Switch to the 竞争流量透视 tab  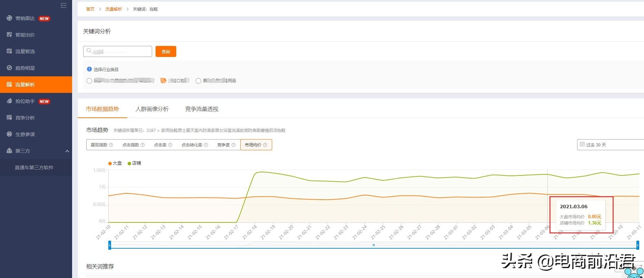coord(201,109)
